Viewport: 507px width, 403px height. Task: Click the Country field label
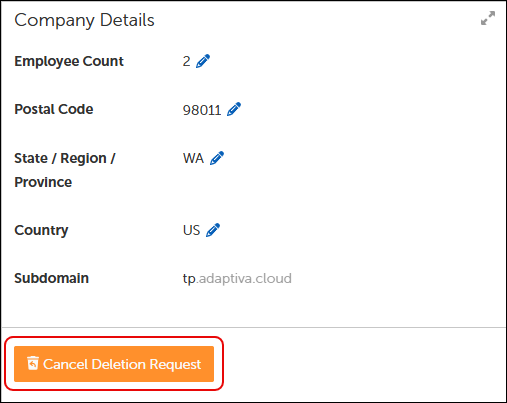coord(41,230)
